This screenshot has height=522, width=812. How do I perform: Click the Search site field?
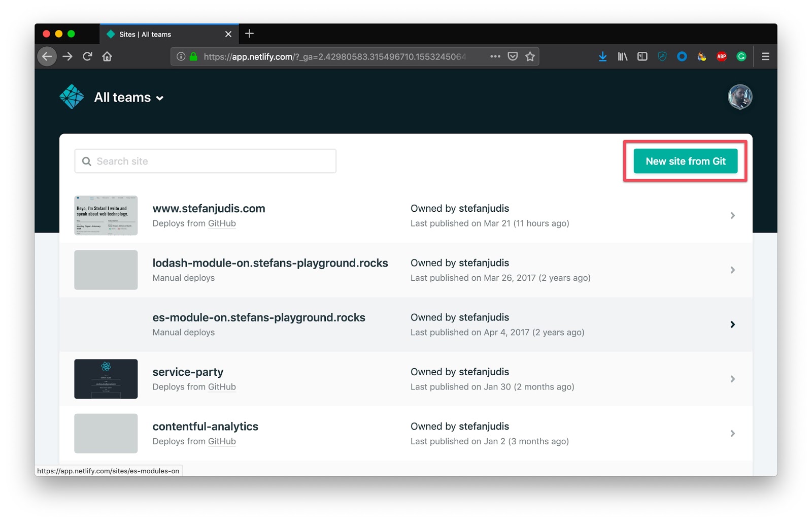(x=206, y=161)
